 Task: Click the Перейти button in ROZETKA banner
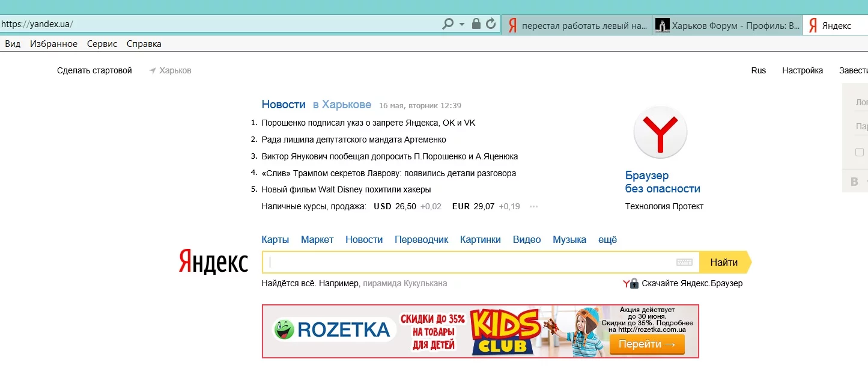[x=647, y=345]
